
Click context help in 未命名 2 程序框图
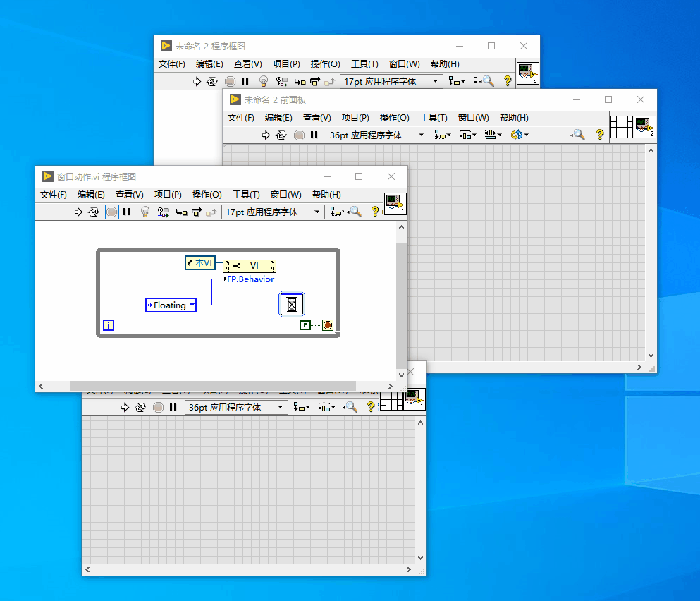click(507, 81)
